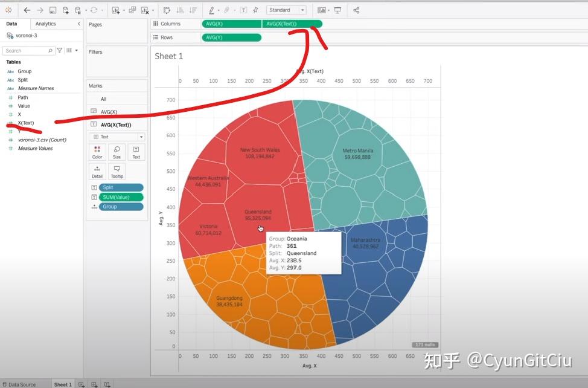Open Show/Hide cards icon
This screenshot has height=388, width=588.
pyautogui.click(x=321, y=10)
